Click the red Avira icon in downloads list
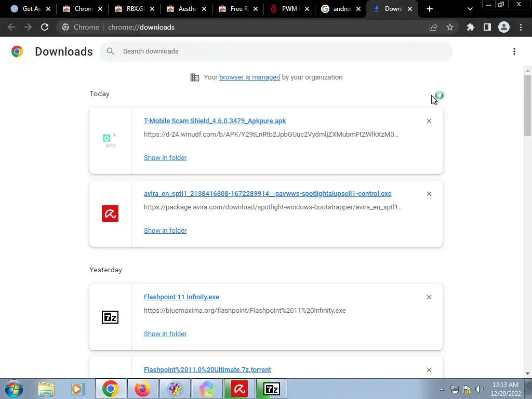Image resolution: width=532 pixels, height=399 pixels. point(110,214)
